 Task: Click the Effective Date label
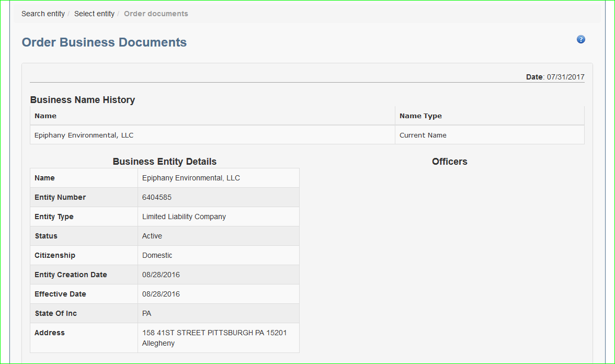[61, 294]
